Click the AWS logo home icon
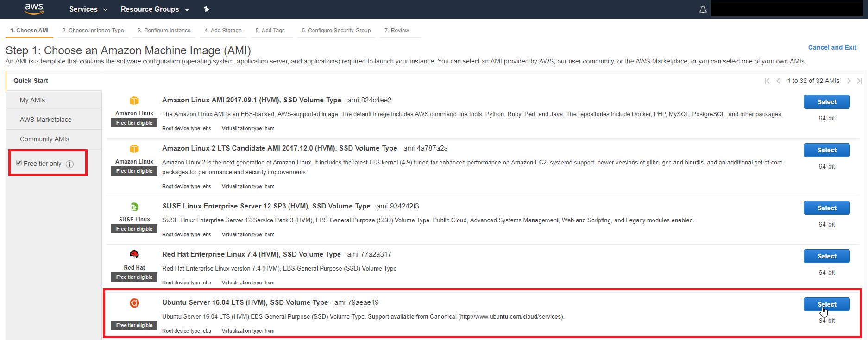Image resolution: width=868 pixels, height=340 pixels. [x=34, y=9]
